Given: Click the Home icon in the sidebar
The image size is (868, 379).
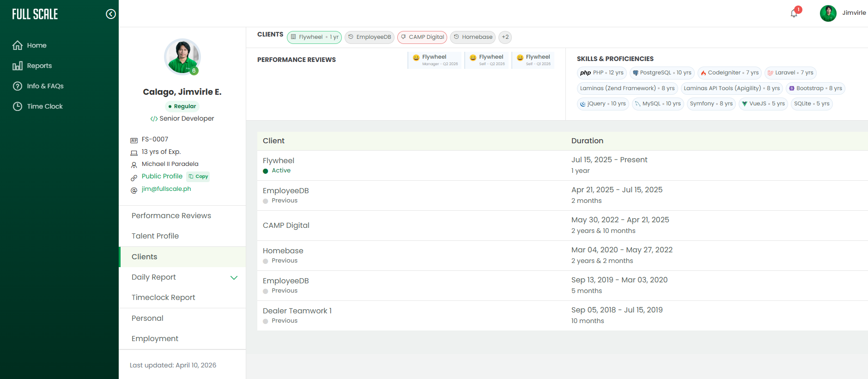Looking at the screenshot, I should pos(18,45).
